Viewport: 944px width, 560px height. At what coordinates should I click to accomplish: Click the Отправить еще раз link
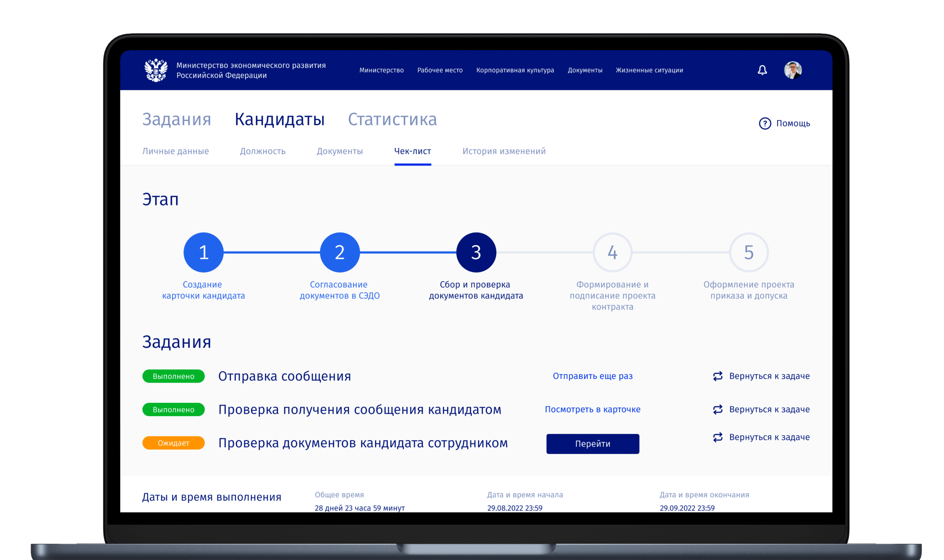(593, 376)
